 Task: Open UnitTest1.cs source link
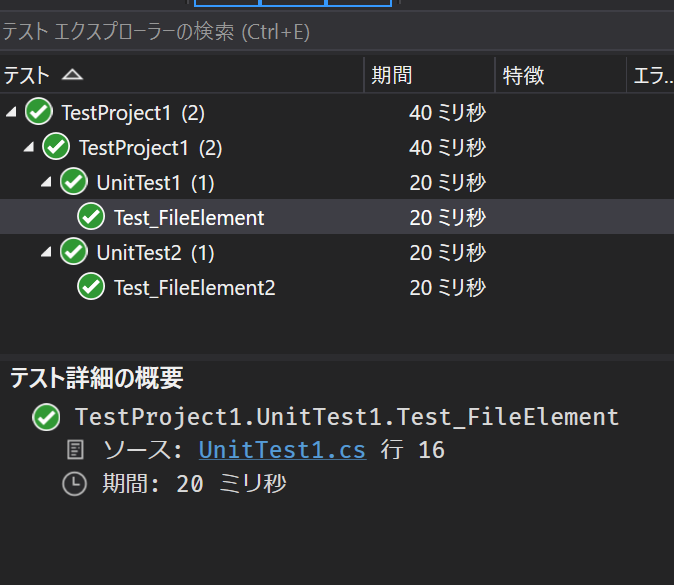click(x=282, y=450)
